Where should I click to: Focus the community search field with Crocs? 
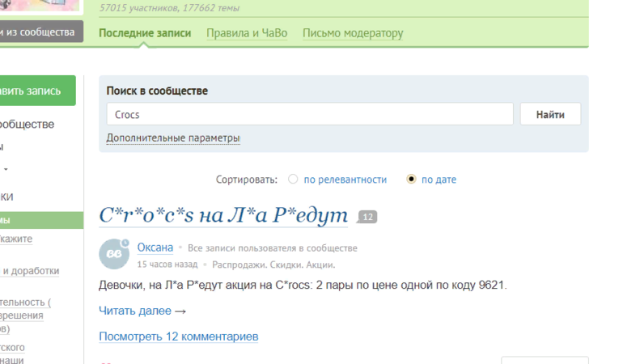point(310,114)
